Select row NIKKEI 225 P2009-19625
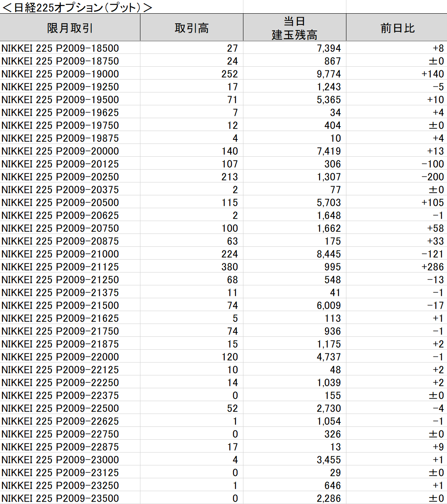The image size is (447, 504). [x=223, y=112]
